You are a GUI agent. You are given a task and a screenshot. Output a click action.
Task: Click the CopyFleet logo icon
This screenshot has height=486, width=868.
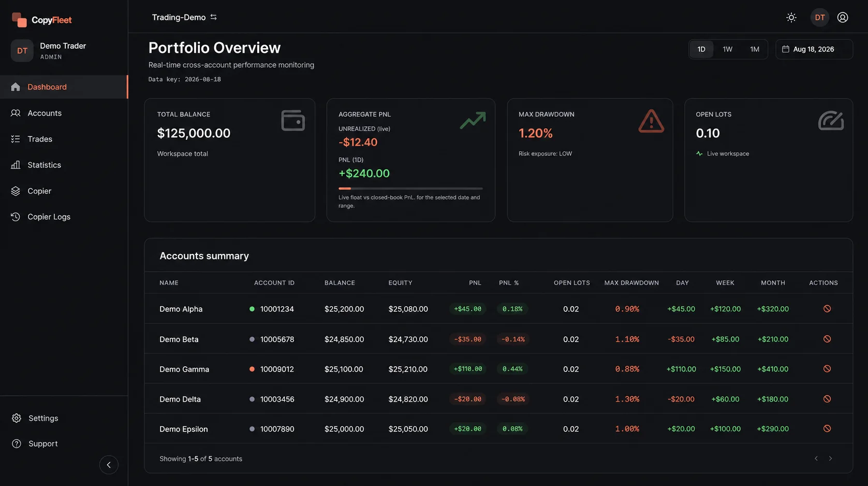pyautogui.click(x=19, y=20)
